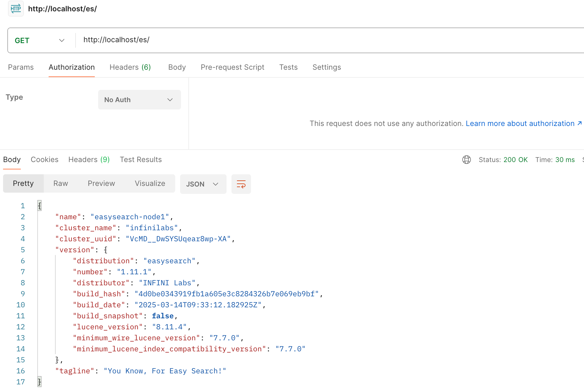Open the request Body tab
The image size is (584, 392).
pos(177,67)
